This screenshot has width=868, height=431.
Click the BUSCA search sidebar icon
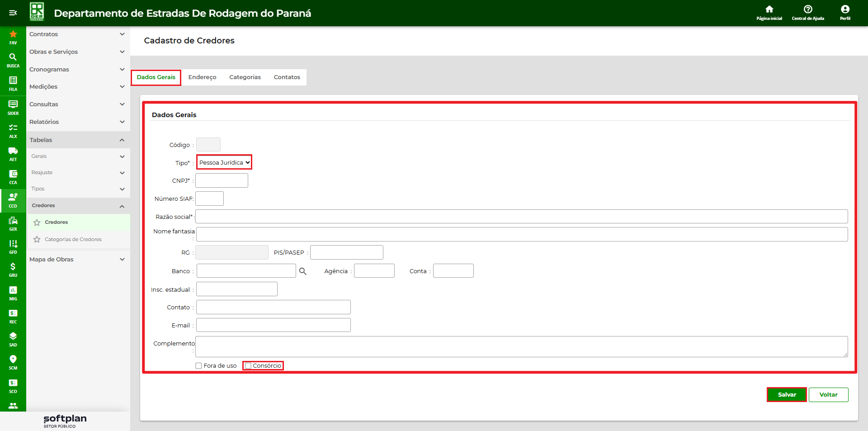13,57
